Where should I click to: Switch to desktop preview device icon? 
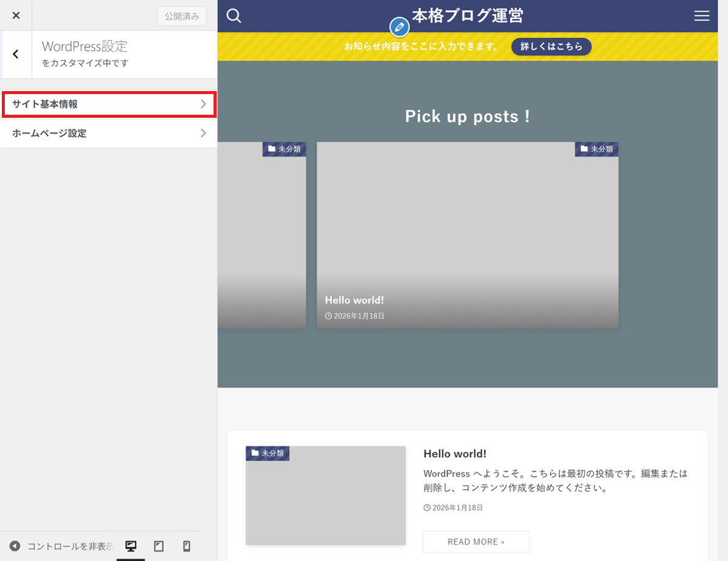point(130,546)
